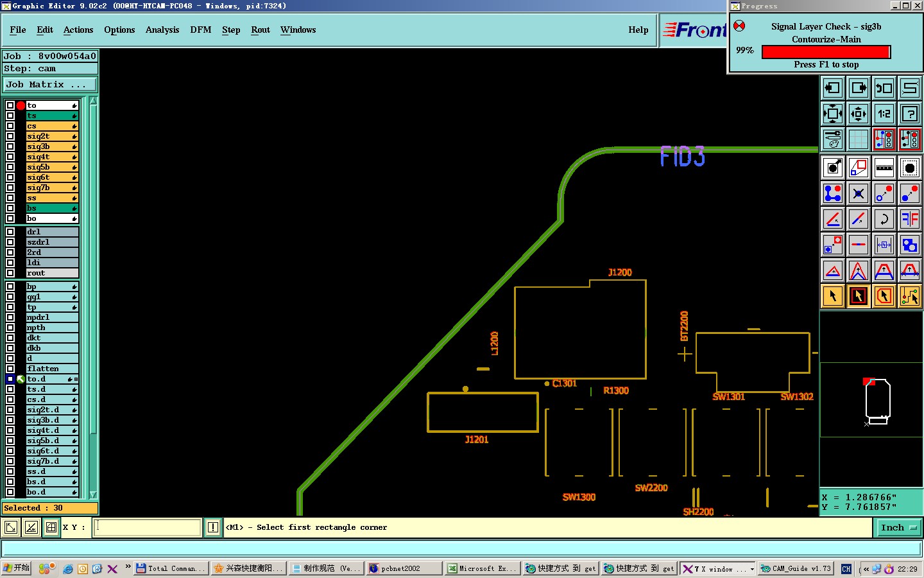This screenshot has width=924, height=578.
Task: Select the plain arrow pointer tool
Action: click(832, 296)
